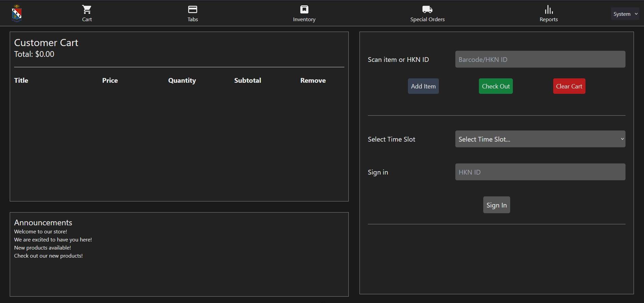Empty the cart with Clear Cart
This screenshot has height=303, width=644.
569,86
